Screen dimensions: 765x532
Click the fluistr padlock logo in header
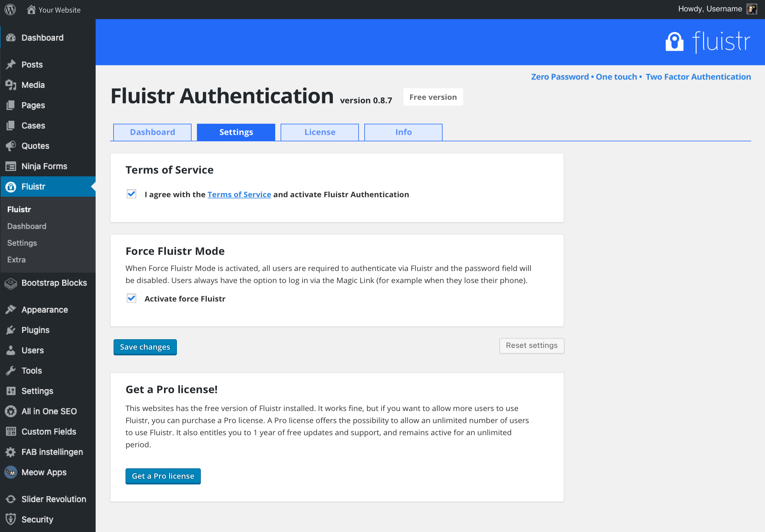(674, 42)
